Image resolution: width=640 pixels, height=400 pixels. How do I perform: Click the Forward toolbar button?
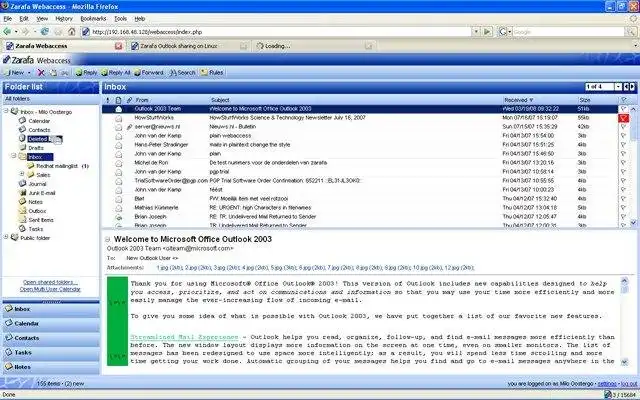pos(149,73)
